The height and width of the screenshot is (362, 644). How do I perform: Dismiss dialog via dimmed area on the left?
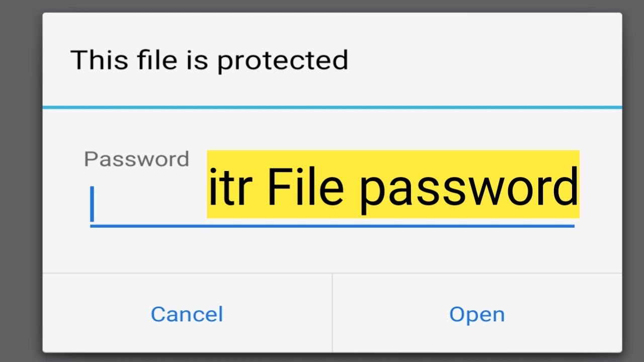(21, 181)
